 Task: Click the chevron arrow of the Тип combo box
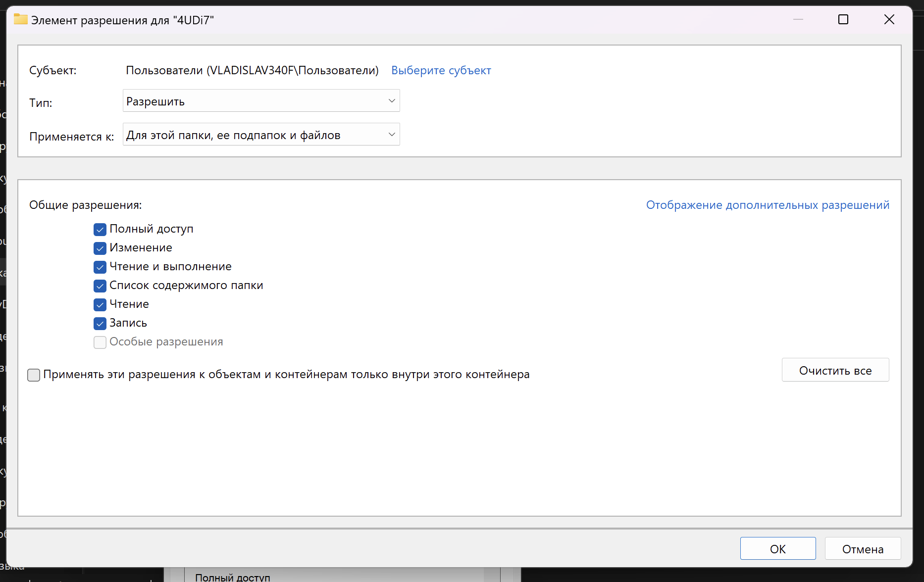point(392,101)
